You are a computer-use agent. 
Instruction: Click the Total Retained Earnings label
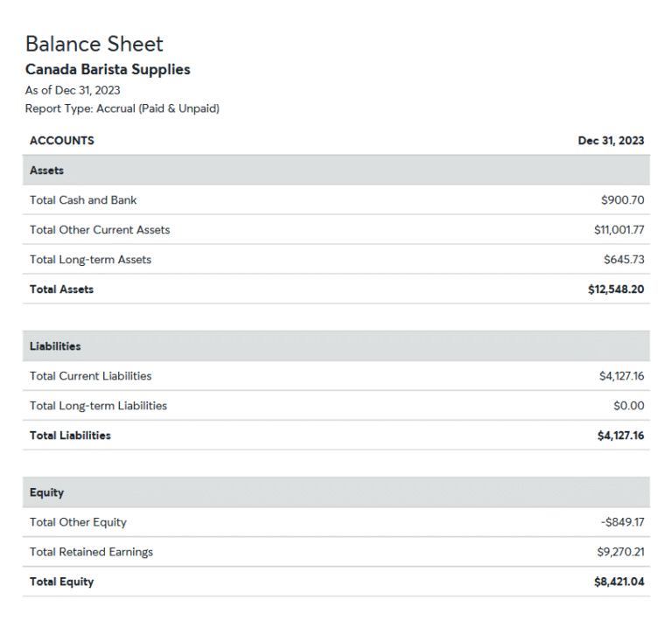[x=91, y=552]
